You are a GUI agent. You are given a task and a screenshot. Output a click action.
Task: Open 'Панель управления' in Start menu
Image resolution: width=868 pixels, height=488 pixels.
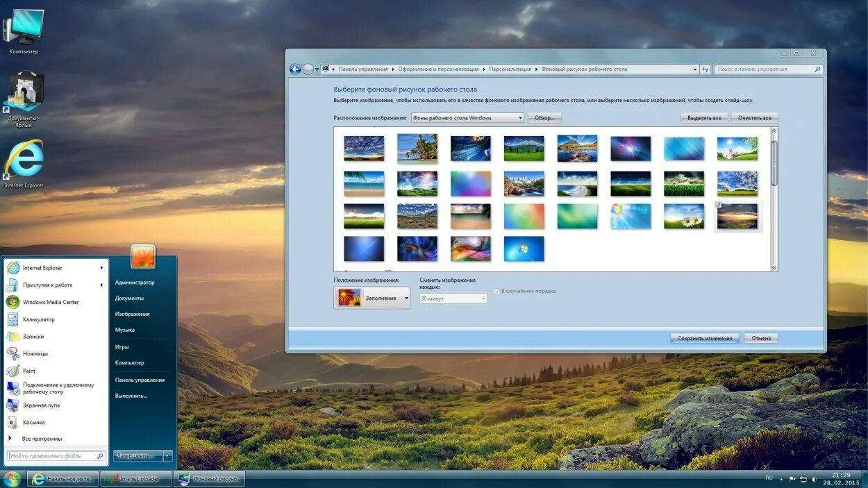[x=140, y=380]
